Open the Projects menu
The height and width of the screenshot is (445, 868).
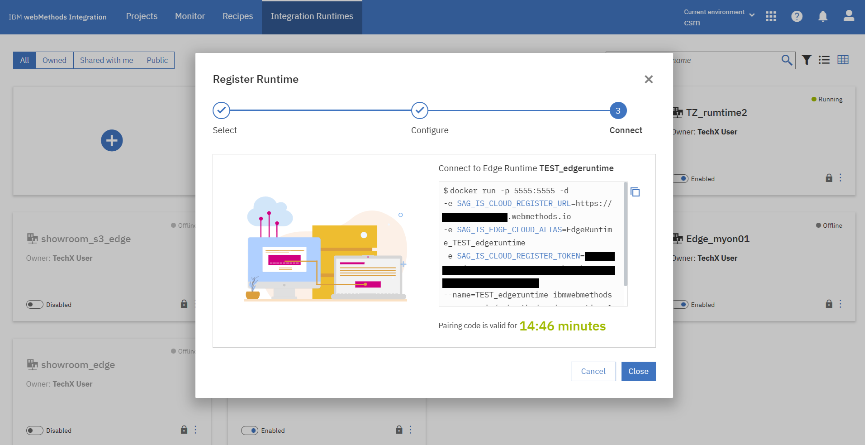pos(142,16)
